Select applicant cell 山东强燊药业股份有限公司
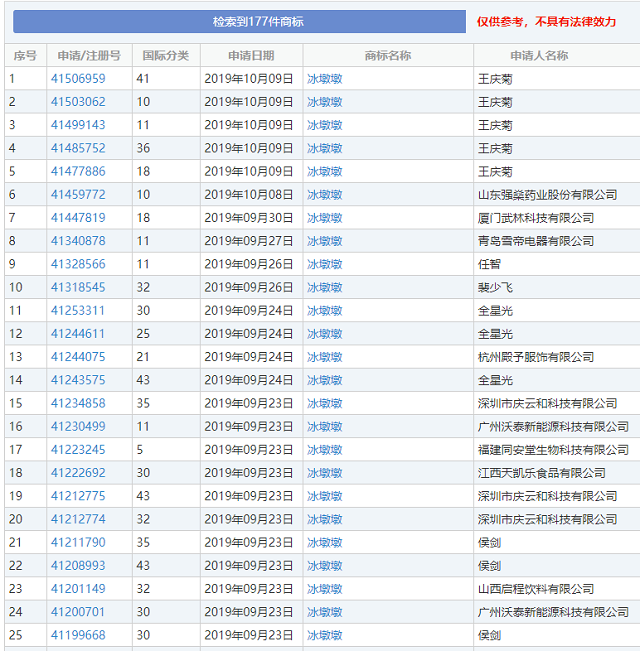The height and width of the screenshot is (651, 640). pos(547,195)
